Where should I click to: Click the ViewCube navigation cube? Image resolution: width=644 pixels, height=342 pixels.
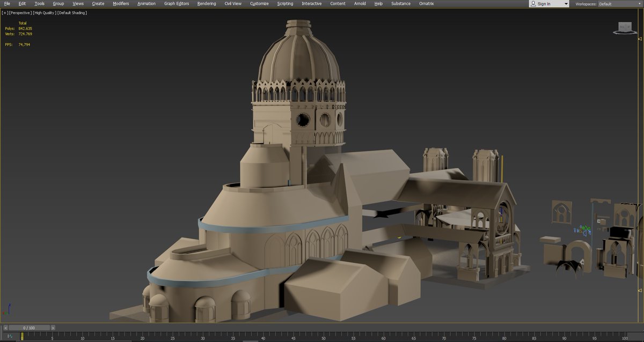pyautogui.click(x=625, y=28)
